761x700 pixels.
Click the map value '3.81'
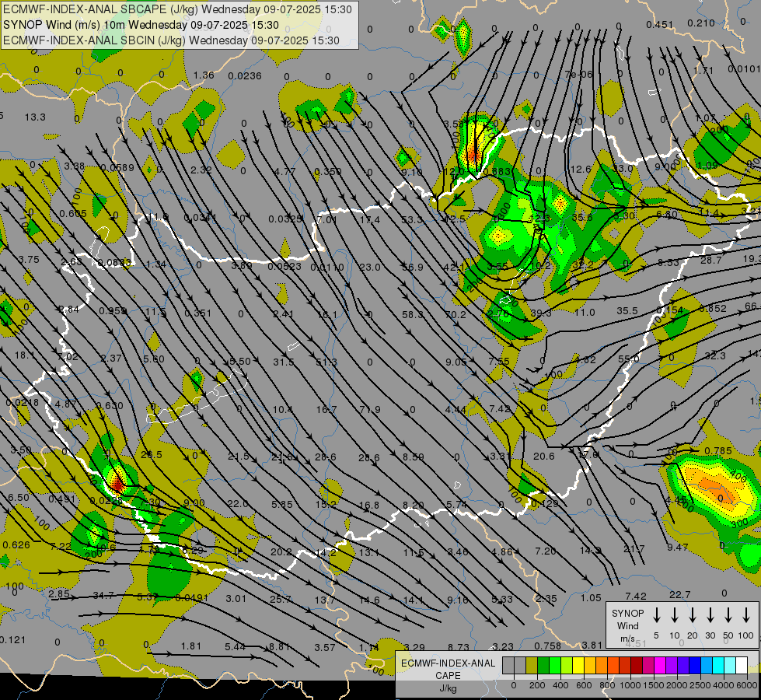[x=592, y=645]
